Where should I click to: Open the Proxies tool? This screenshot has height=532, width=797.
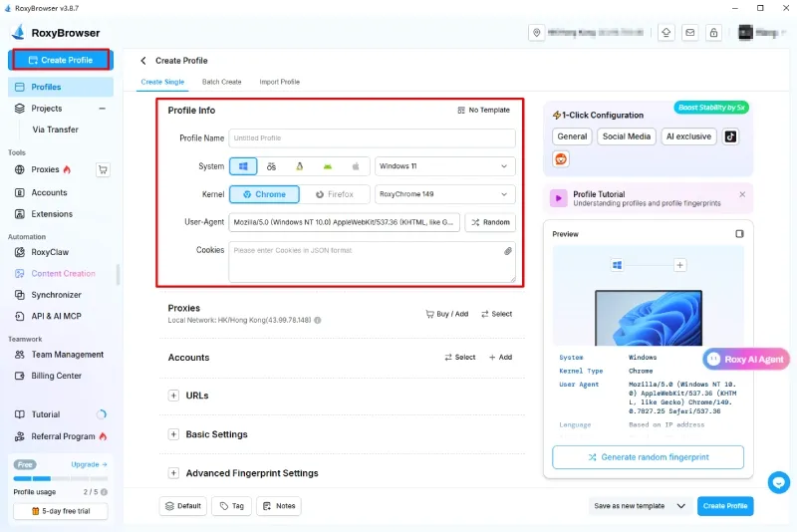coord(45,169)
